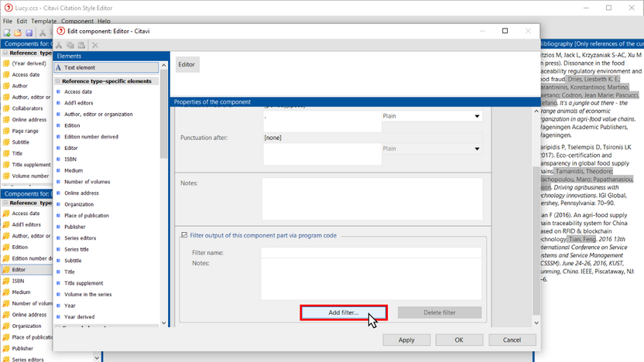
Task: Maximize the Edit component dialog
Action: click(x=505, y=31)
